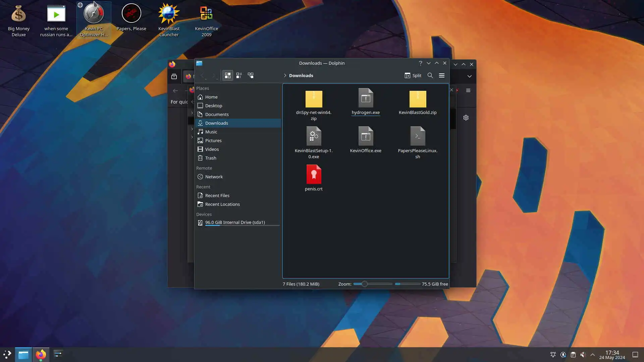The image size is (644, 362).
Task: Click Firefox icon in the taskbar
Action: pyautogui.click(x=41, y=355)
